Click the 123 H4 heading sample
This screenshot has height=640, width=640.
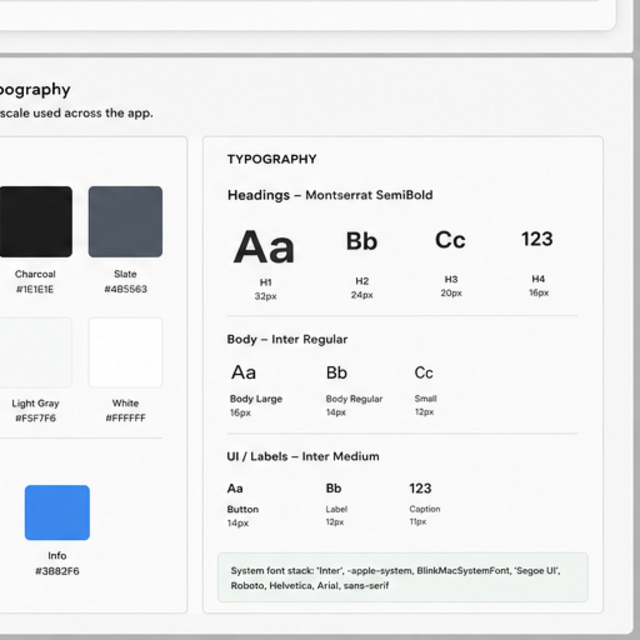pyautogui.click(x=537, y=239)
